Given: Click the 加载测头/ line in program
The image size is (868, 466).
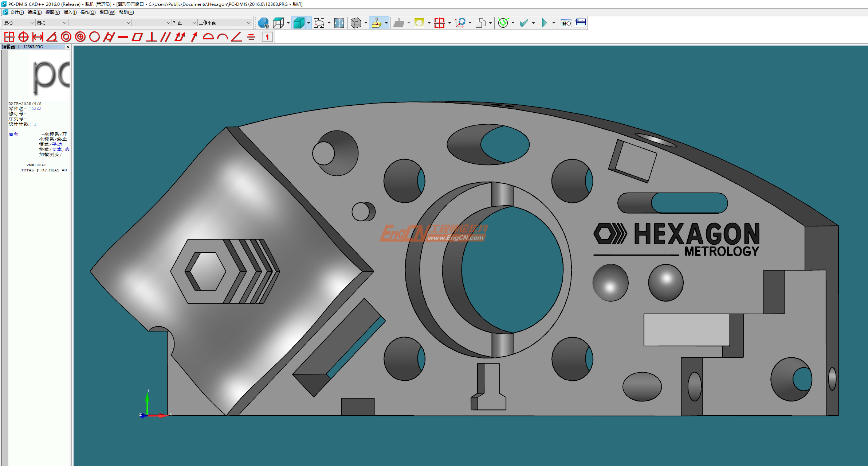Looking at the screenshot, I should click(x=50, y=155).
